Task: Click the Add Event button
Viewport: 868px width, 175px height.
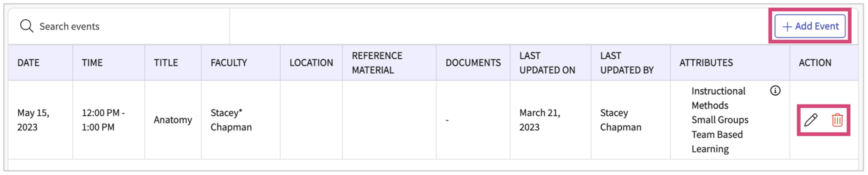Action: click(810, 26)
